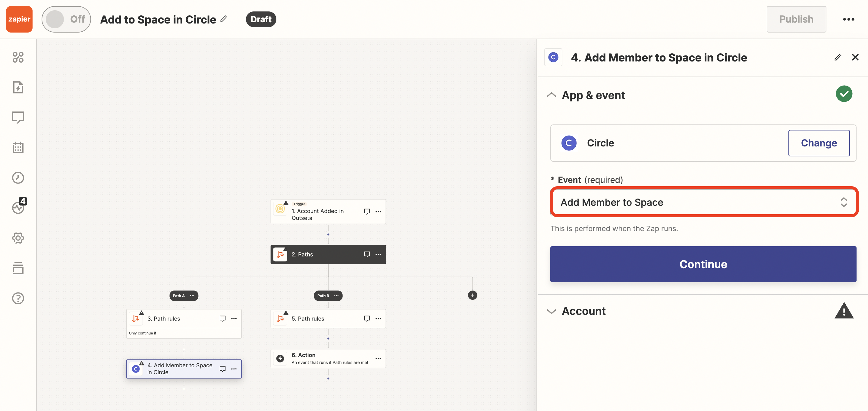Toggle the Zap On/Off switch
Screen dimensions: 868x411
pyautogui.click(x=66, y=19)
